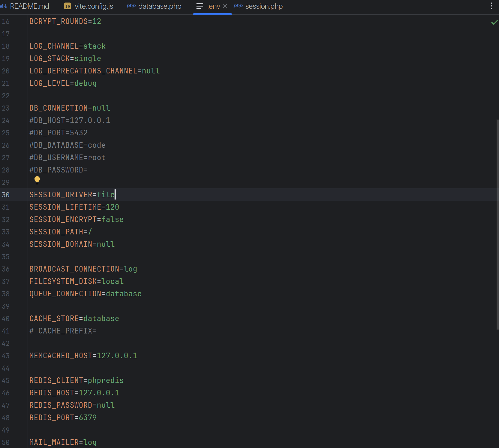
Task: Switch to the README.md tab
Action: click(x=26, y=6)
